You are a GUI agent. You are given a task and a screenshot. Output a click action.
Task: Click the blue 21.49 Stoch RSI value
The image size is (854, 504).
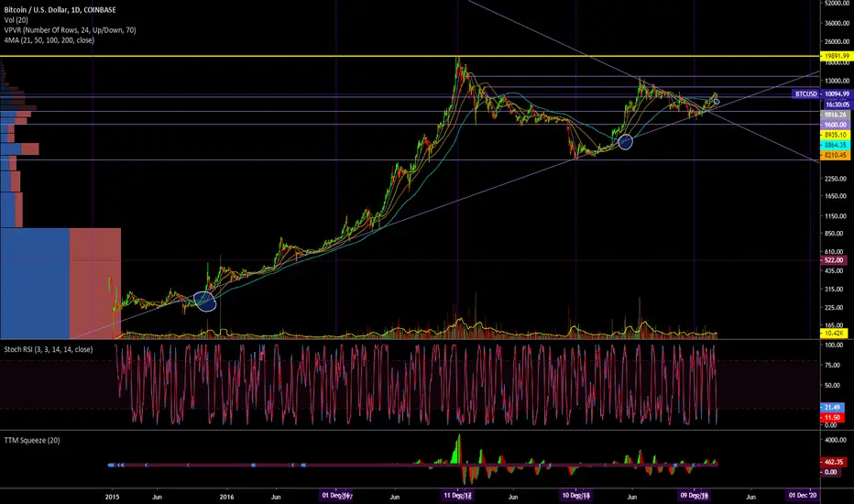(833, 407)
